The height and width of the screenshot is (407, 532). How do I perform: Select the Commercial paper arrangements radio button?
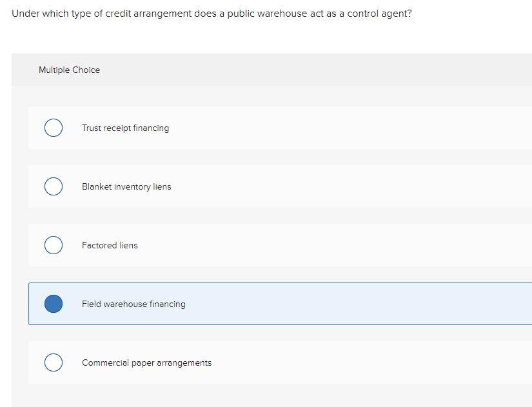(x=54, y=362)
